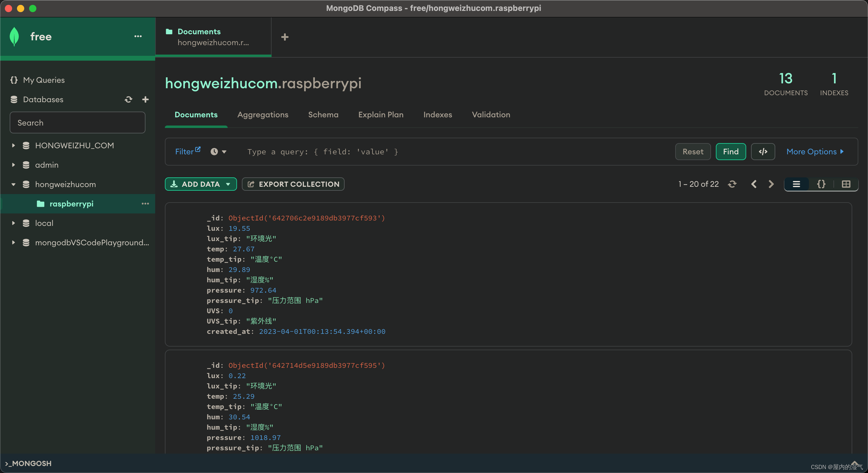Screen dimensions: 868x473
Task: Open a new tab with plus icon
Action: [x=285, y=37]
